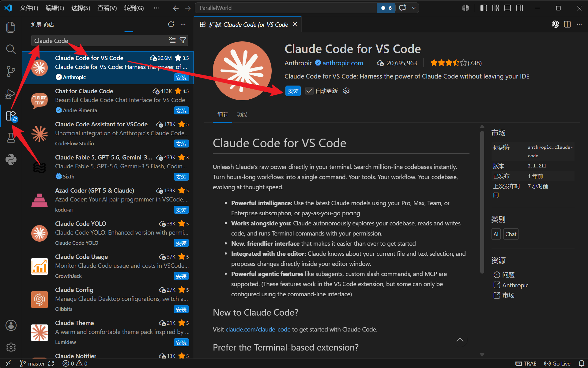Open the claude.com/claude-code link
Screen dimensions: 588x368
[258, 329]
